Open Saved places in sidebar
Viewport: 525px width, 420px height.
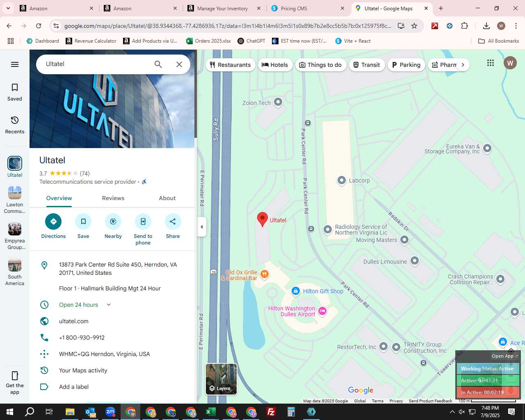tap(15, 92)
